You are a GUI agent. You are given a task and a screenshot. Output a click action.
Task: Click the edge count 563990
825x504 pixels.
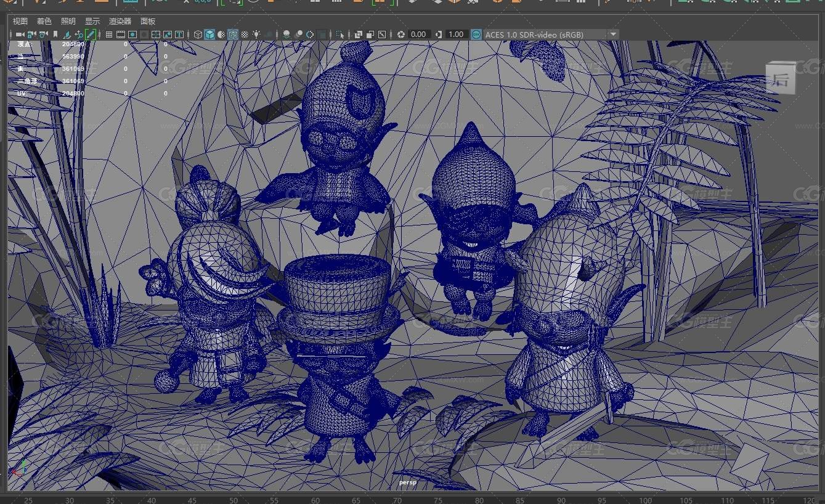point(73,56)
